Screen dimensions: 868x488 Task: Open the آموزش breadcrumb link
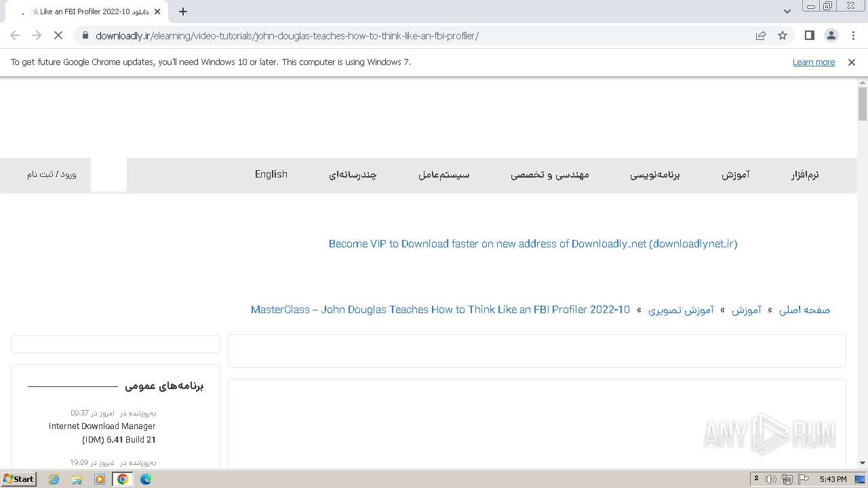[x=747, y=310]
